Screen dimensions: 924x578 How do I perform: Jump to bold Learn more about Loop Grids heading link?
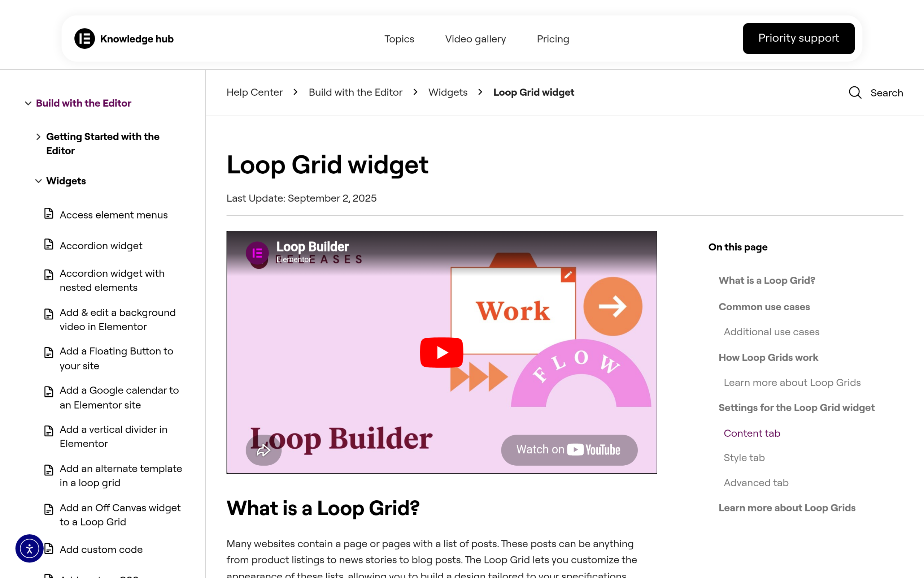click(787, 508)
